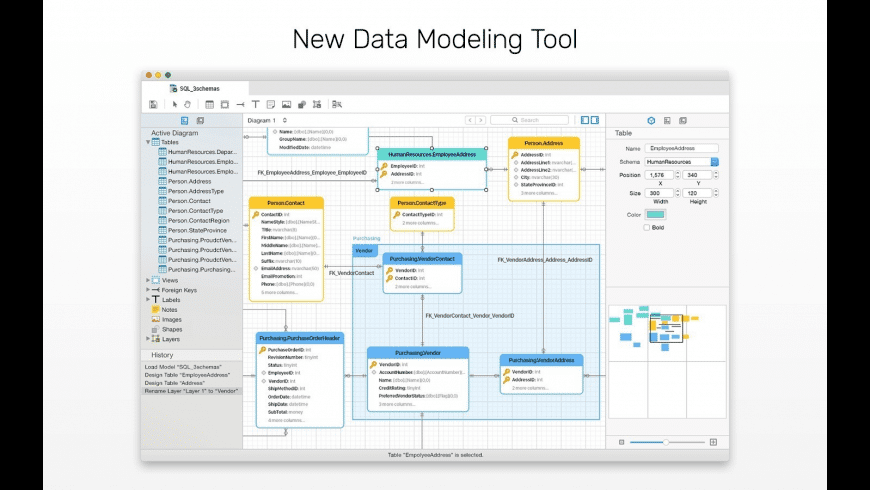Click the auto layout toolbar icon

coord(337,104)
